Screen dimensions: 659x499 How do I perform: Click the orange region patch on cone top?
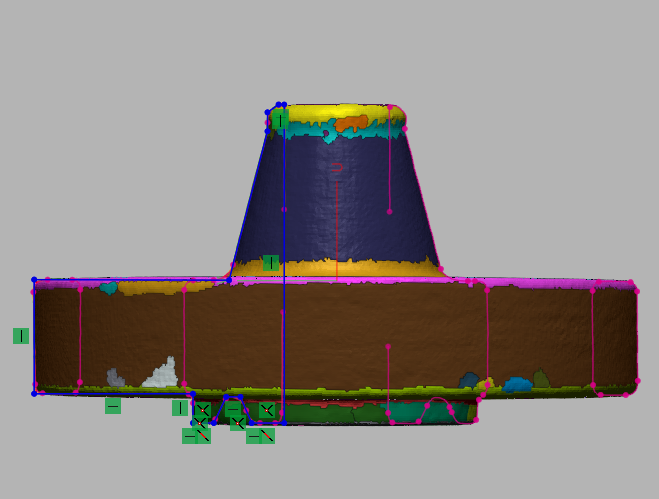click(x=351, y=124)
